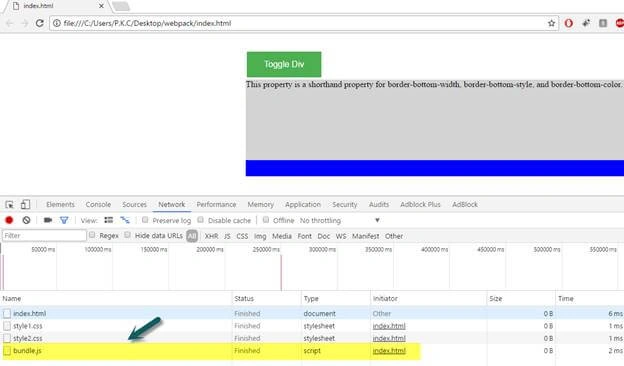Switch to the Console tab
624x366 pixels.
click(98, 204)
